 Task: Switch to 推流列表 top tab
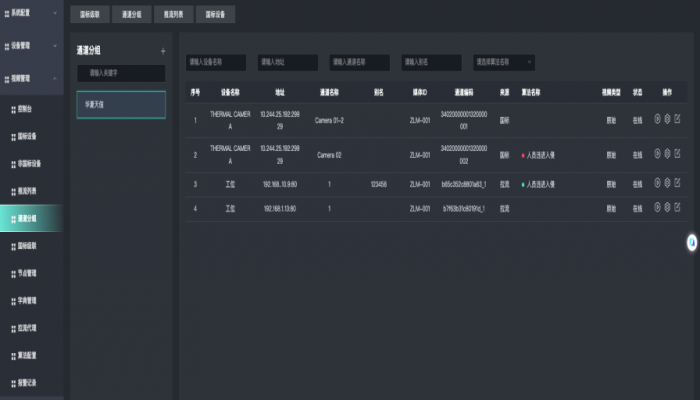(x=174, y=14)
